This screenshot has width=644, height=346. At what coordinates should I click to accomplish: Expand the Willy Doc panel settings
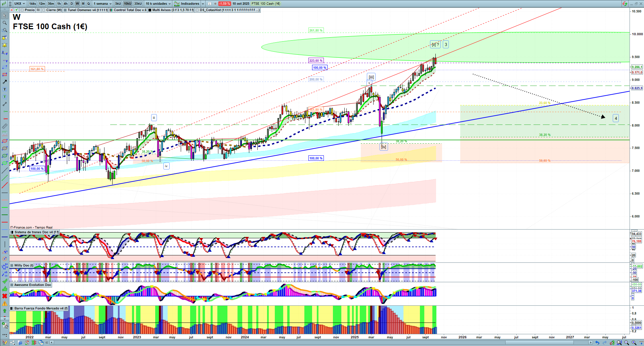tap(12, 265)
